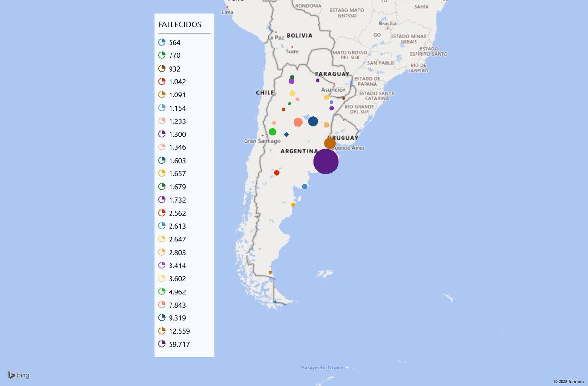Select the 1.603 legend marker icon
This screenshot has width=588, height=386.
[162, 161]
